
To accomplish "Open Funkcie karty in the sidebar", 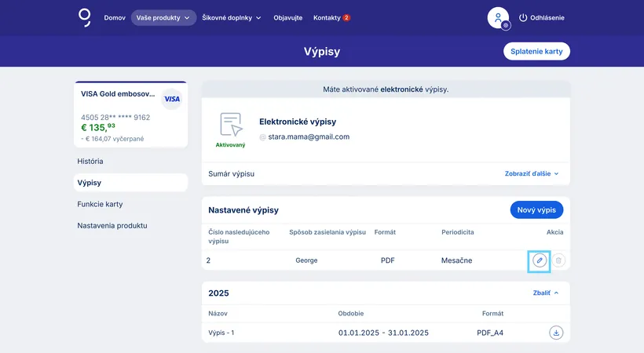I will (100, 204).
